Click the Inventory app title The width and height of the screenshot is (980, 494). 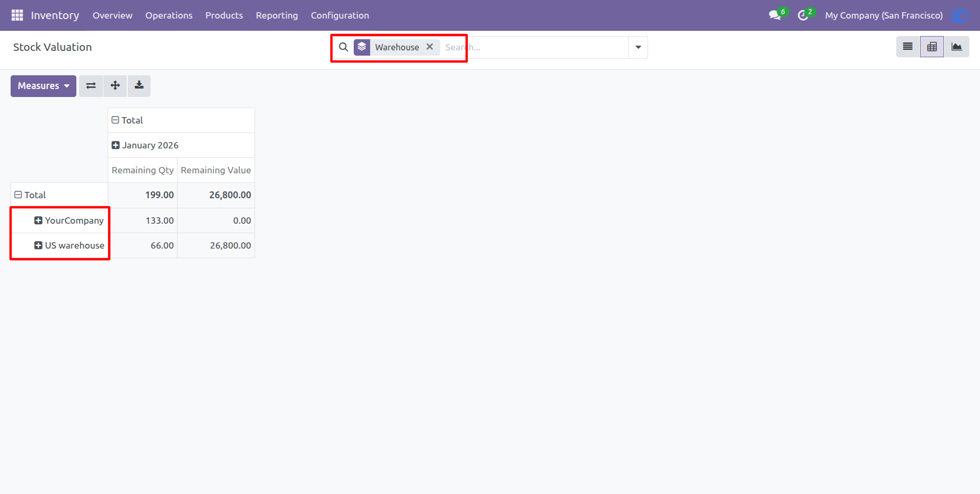click(x=55, y=15)
